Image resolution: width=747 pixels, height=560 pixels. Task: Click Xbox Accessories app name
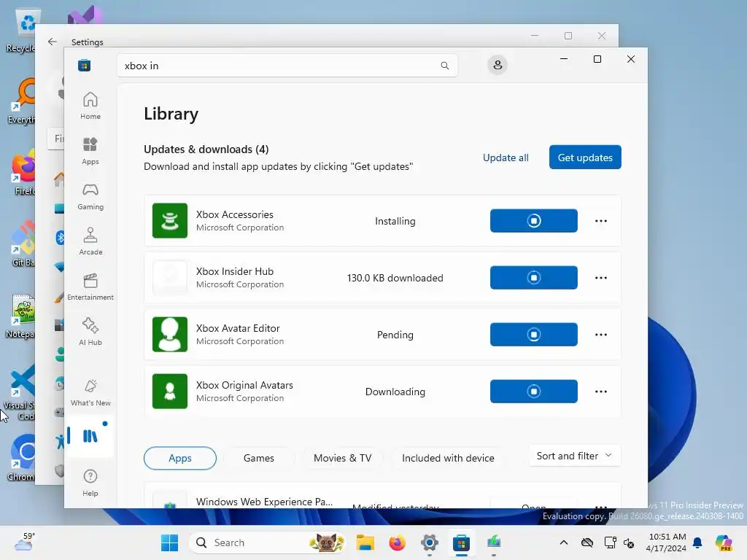click(x=235, y=215)
